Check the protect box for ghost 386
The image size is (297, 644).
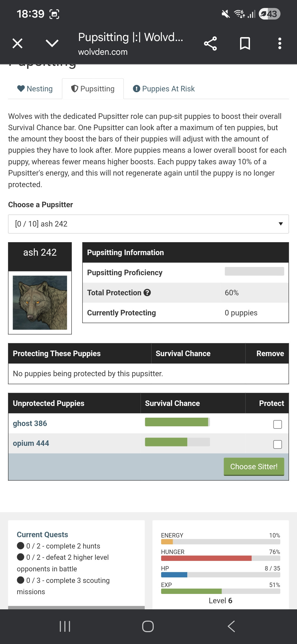click(x=277, y=424)
